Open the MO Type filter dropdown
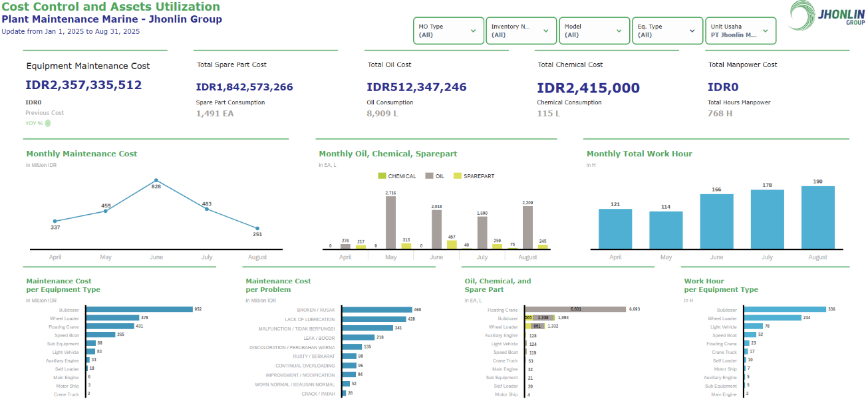Image resolution: width=868 pixels, height=403 pixels. (x=448, y=31)
